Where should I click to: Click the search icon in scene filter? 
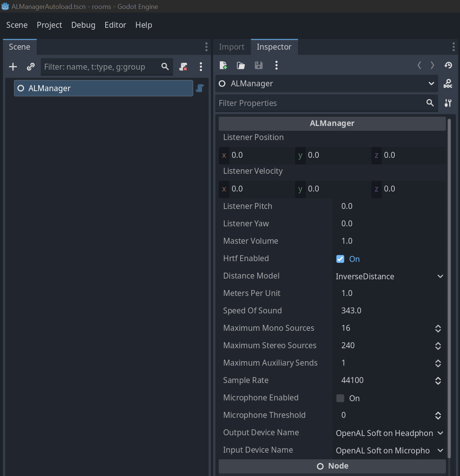[165, 67]
